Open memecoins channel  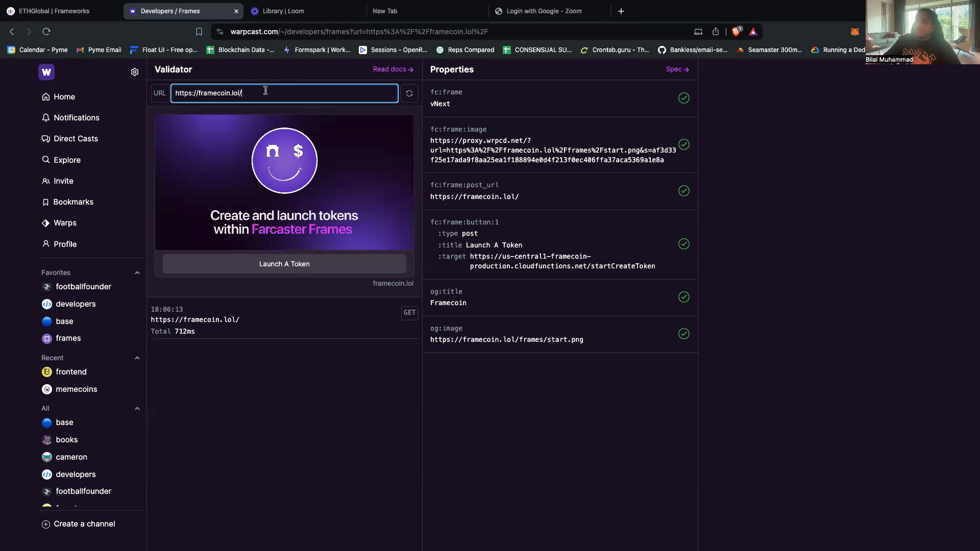[69, 389]
